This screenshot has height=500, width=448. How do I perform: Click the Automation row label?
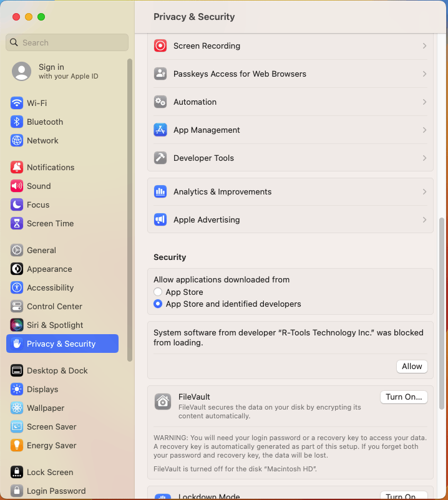tap(195, 102)
